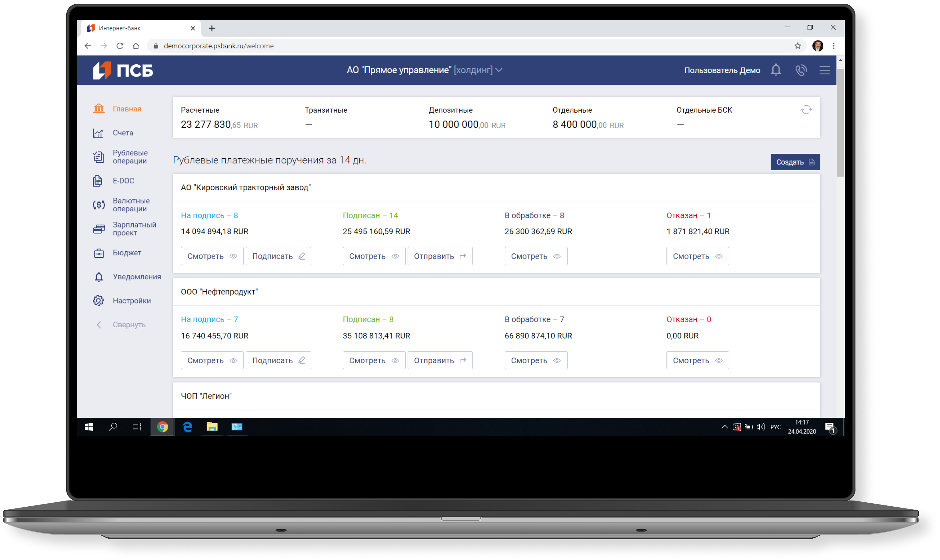This screenshot has height=560, width=940.
Task: Open Chrome profile avatar
Action: 818,46
